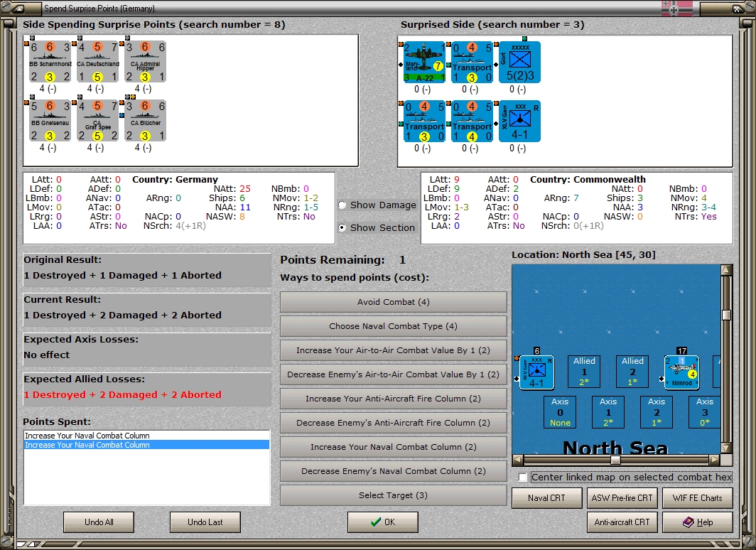Click Decrease Enemy's Anti-Aircraft Fire Column

click(394, 423)
